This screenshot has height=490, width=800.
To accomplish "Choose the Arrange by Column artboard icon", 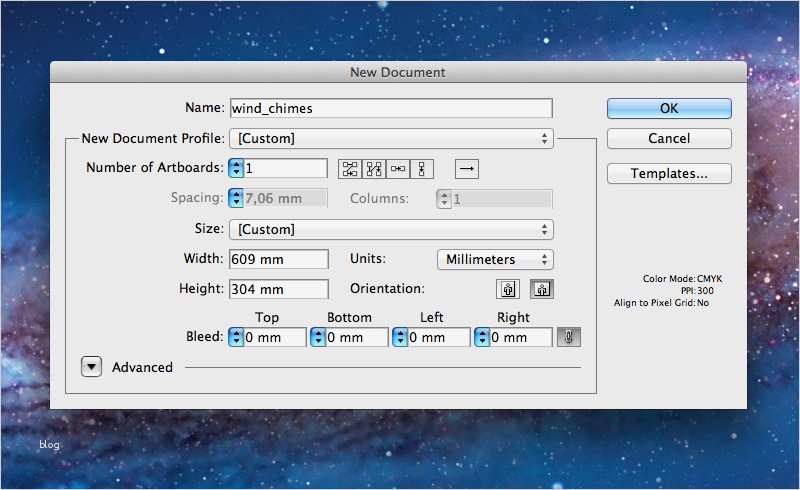I will (x=423, y=168).
